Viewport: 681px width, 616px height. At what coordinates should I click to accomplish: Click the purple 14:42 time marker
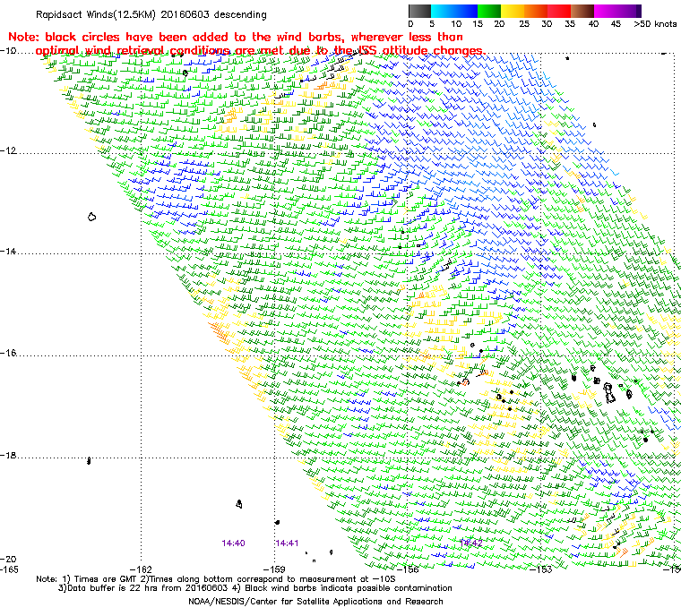471,543
